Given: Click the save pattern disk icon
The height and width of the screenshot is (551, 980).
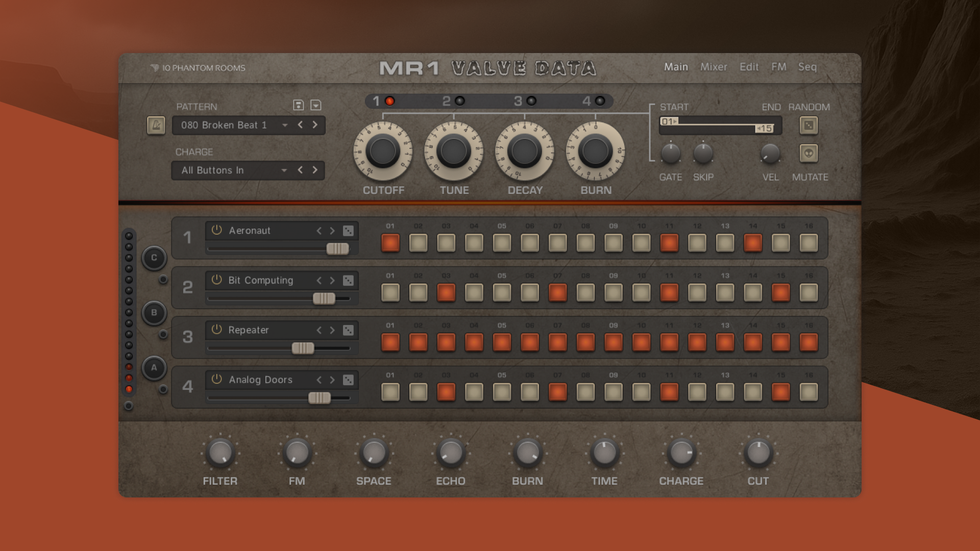Looking at the screenshot, I should (299, 105).
